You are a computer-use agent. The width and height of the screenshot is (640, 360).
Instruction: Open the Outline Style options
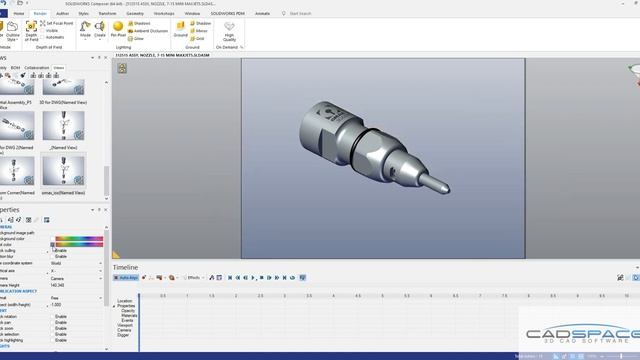click(13, 31)
